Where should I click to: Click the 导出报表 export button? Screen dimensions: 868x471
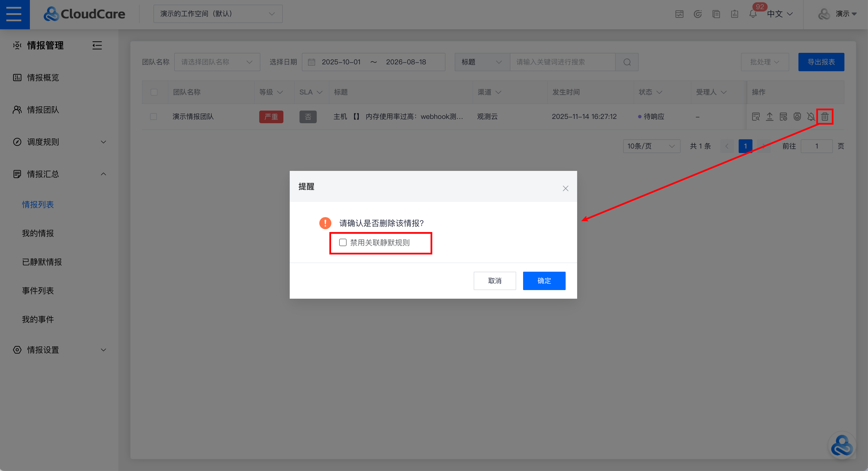click(x=821, y=62)
